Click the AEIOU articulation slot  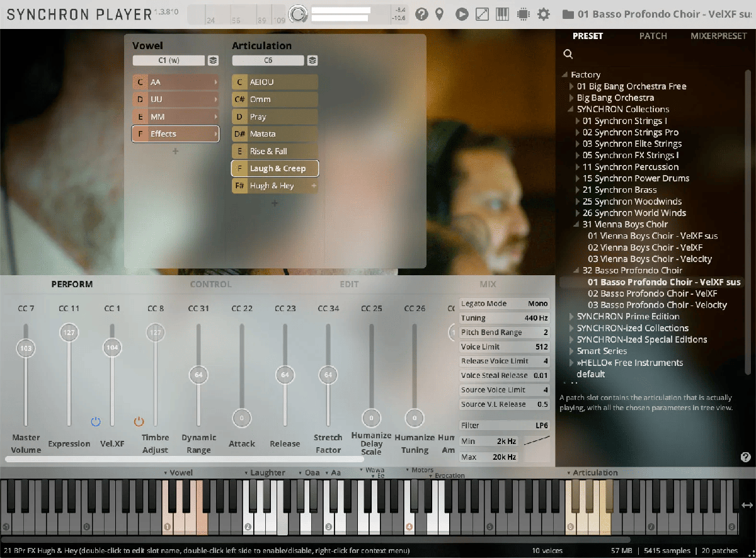click(x=275, y=82)
